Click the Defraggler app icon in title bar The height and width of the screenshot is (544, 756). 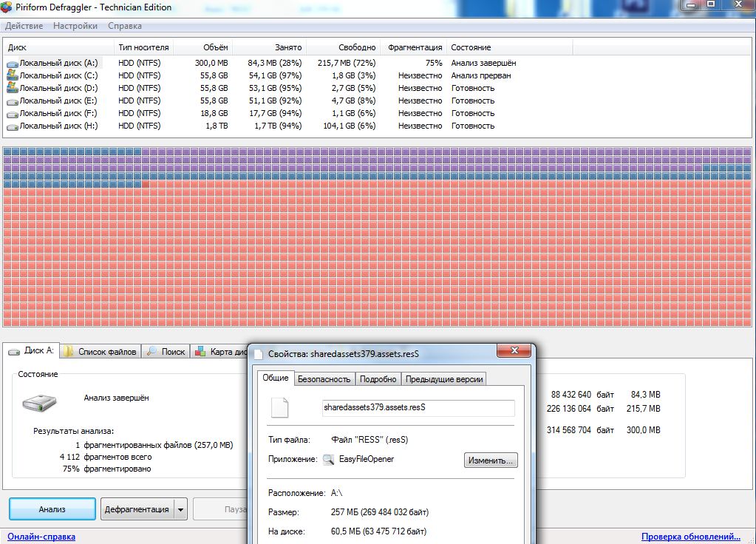pyautogui.click(x=7, y=7)
